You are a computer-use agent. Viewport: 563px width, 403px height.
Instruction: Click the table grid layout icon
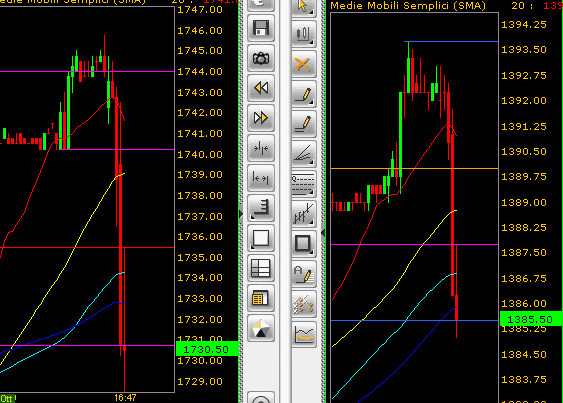pos(261,268)
